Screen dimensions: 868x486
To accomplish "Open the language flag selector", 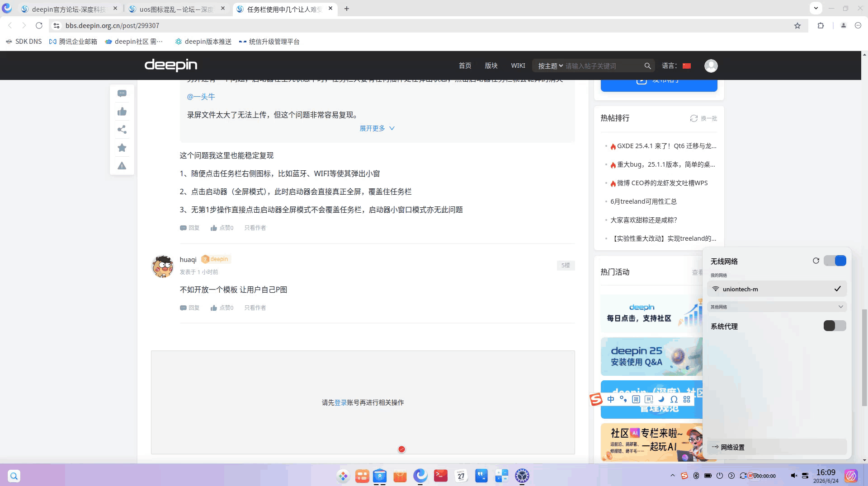I will (x=687, y=66).
